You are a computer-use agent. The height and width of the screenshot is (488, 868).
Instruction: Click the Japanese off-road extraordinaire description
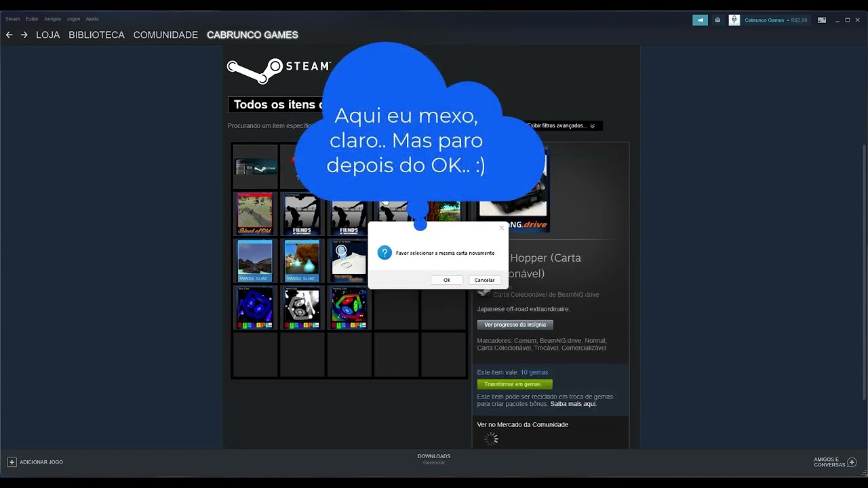(x=524, y=309)
